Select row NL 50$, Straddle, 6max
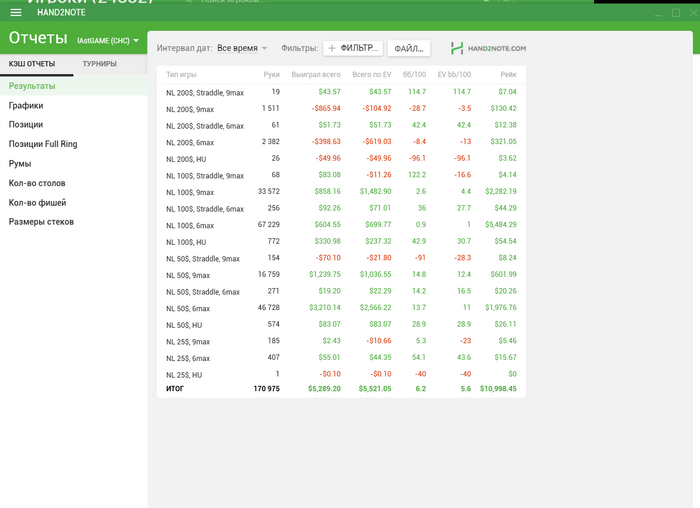The height and width of the screenshot is (508, 700). pos(341,291)
